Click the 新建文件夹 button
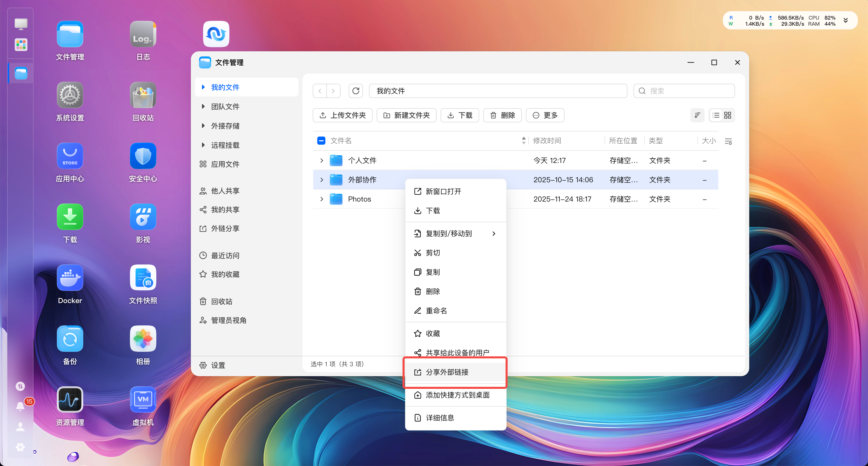 click(x=406, y=115)
